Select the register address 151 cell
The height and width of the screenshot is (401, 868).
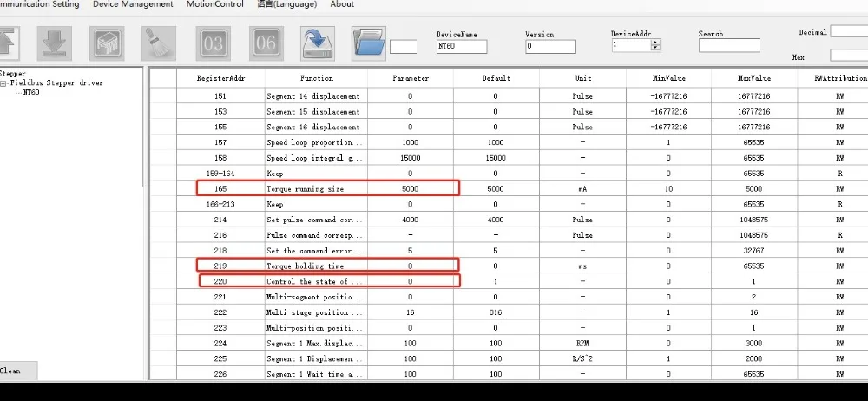point(220,96)
